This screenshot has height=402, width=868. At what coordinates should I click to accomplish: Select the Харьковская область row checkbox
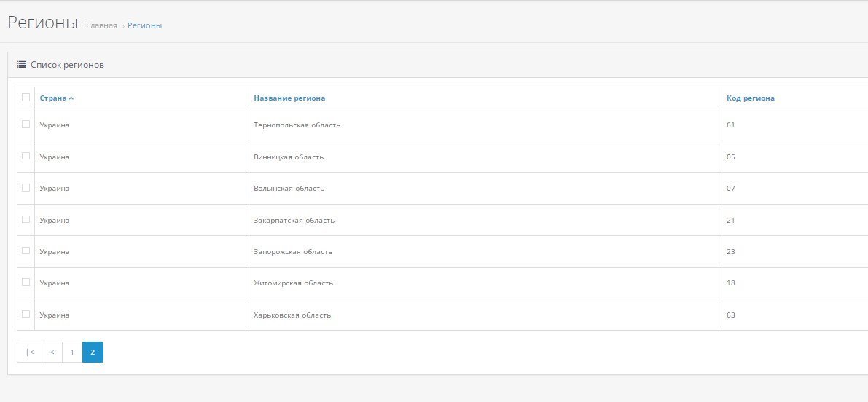[26, 314]
